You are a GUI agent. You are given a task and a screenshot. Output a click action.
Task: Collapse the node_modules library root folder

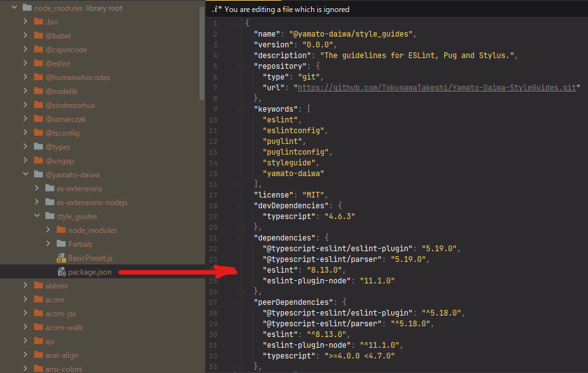point(15,7)
